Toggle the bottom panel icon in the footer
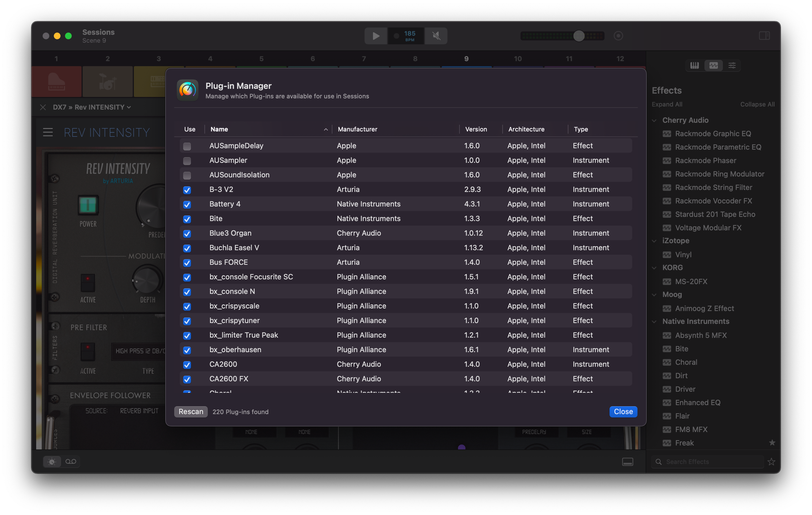812x515 pixels. click(x=628, y=462)
